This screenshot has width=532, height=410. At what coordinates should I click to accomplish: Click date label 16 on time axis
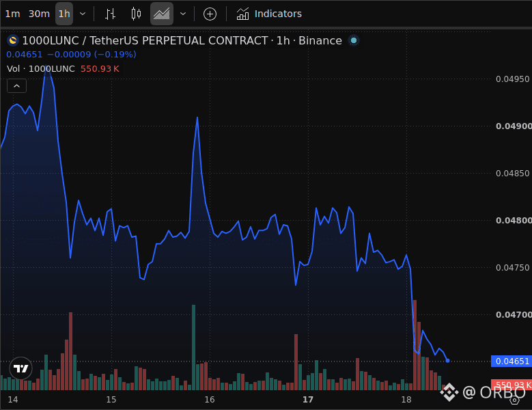[210, 400]
